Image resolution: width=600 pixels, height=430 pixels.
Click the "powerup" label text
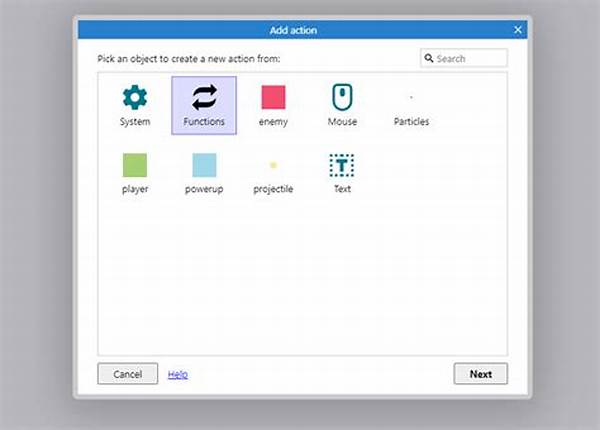(204, 189)
